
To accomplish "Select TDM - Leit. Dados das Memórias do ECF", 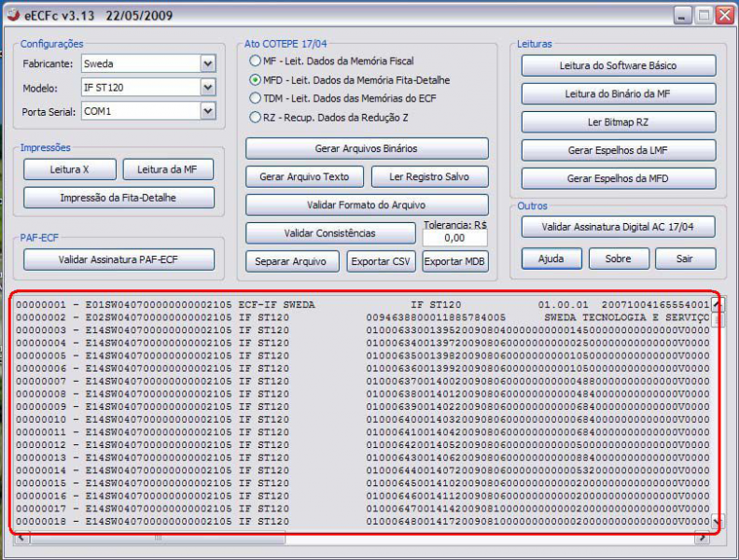I will click(x=255, y=98).
